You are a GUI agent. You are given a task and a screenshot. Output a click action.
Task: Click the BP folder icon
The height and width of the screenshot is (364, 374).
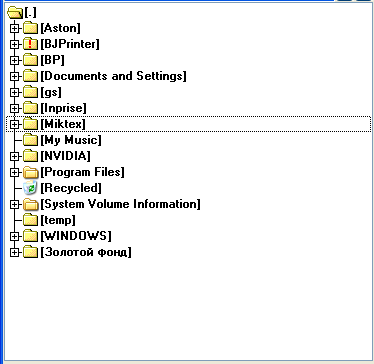[30, 60]
